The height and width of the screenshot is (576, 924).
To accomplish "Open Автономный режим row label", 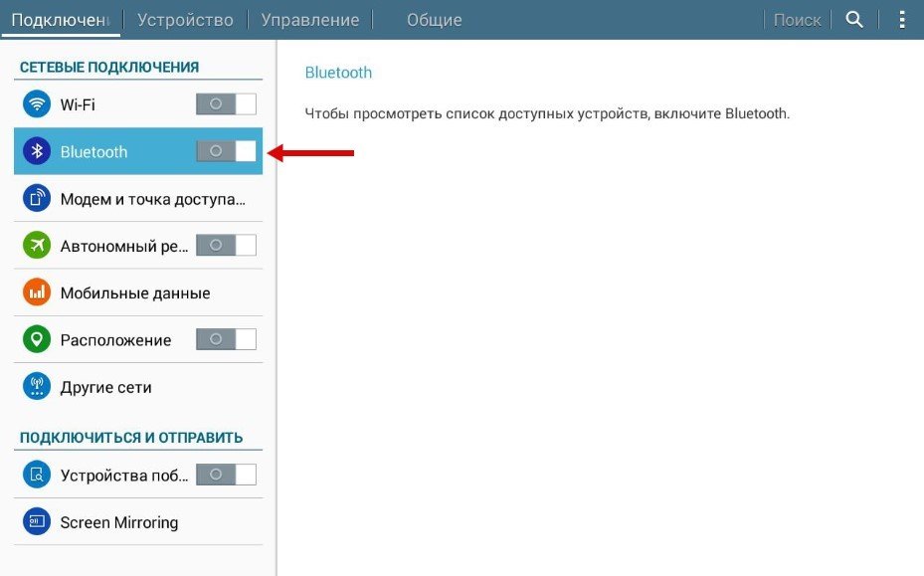I will (124, 247).
